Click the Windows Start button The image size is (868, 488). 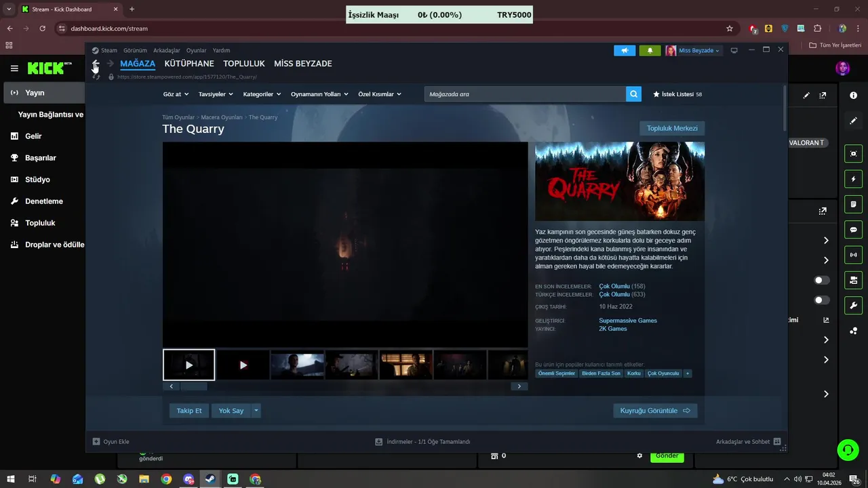point(10,479)
